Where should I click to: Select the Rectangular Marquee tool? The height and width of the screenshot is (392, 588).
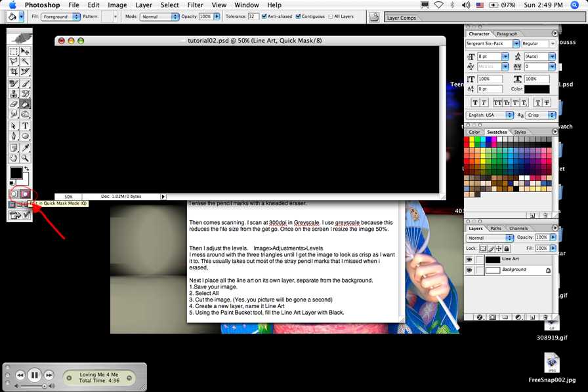click(x=14, y=51)
